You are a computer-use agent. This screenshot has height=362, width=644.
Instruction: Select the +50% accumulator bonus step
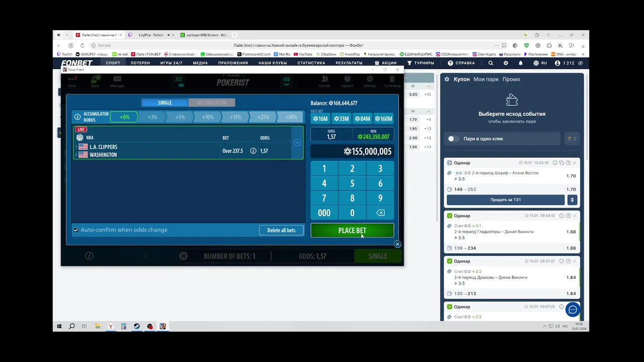[291, 117]
